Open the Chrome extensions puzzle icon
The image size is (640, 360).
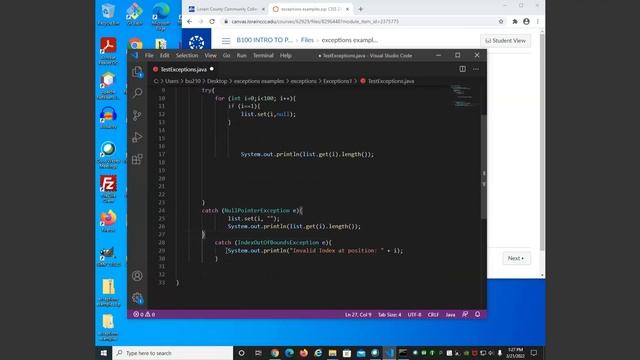tap(515, 21)
